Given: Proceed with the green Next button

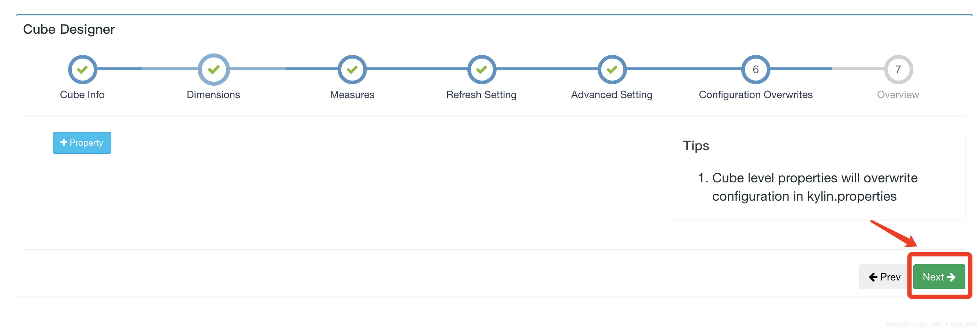Looking at the screenshot, I should coord(939,277).
